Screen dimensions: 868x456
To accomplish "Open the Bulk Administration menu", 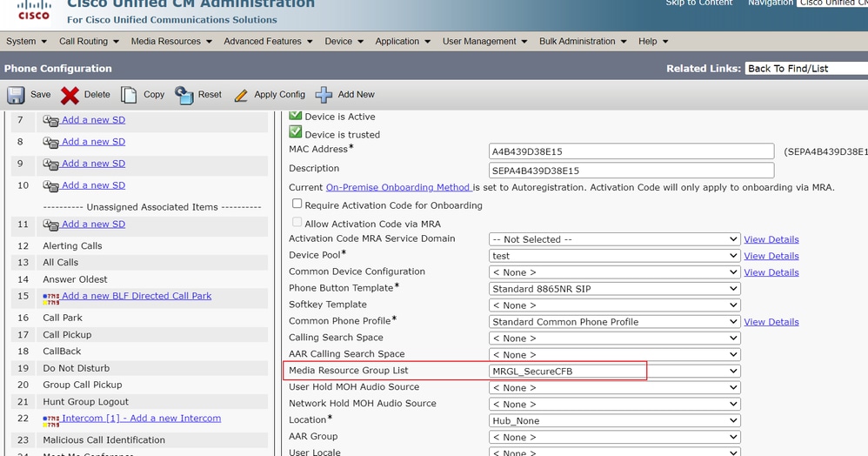I will (583, 41).
